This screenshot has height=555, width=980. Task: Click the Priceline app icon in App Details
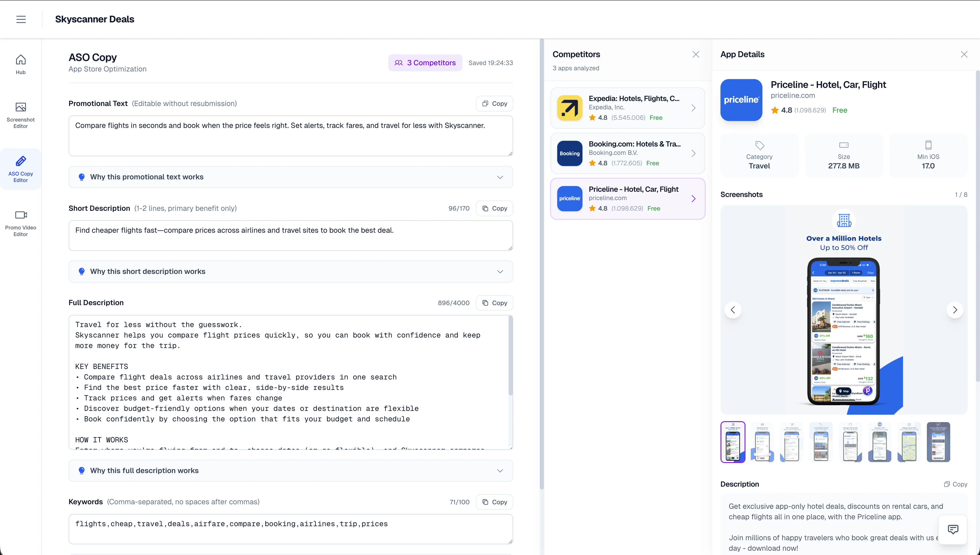tap(741, 100)
